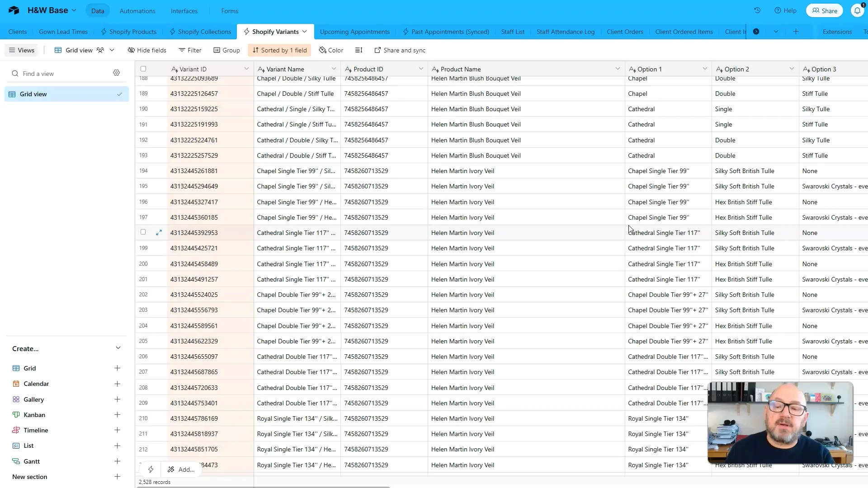
Task: Open Variant ID column dropdown arrow
Action: point(246,69)
